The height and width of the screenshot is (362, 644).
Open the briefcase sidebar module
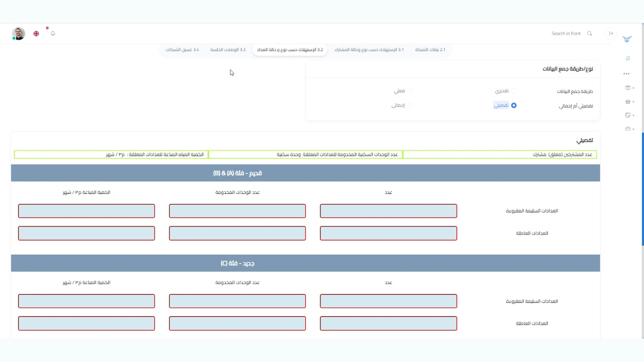628,129
